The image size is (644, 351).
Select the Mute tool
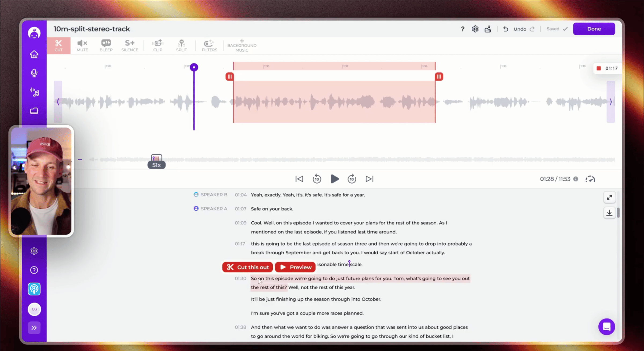point(82,45)
